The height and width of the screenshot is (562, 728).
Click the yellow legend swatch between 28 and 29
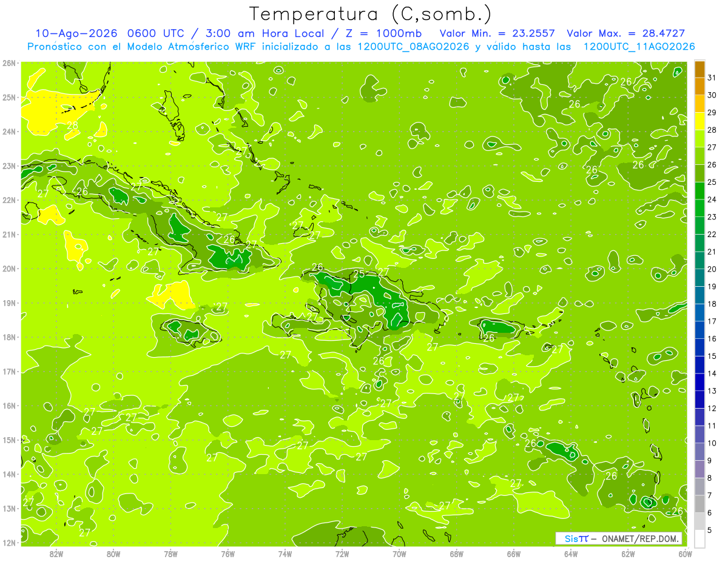[699, 121]
